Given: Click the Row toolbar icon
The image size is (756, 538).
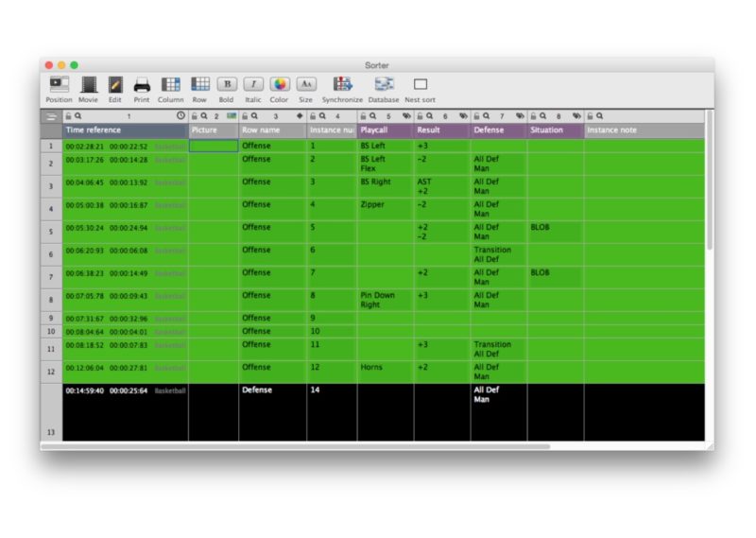Looking at the screenshot, I should pyautogui.click(x=200, y=84).
